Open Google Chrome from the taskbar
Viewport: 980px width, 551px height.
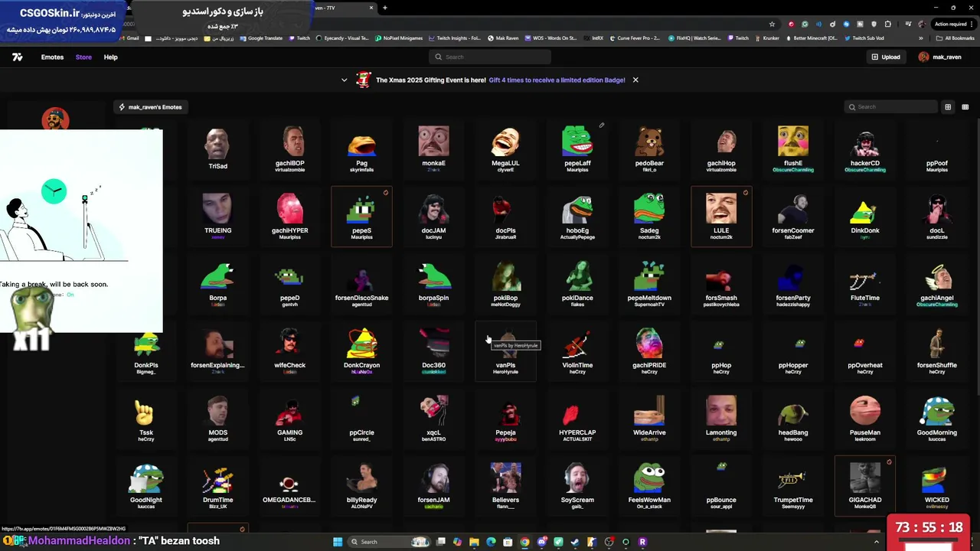pyautogui.click(x=524, y=542)
